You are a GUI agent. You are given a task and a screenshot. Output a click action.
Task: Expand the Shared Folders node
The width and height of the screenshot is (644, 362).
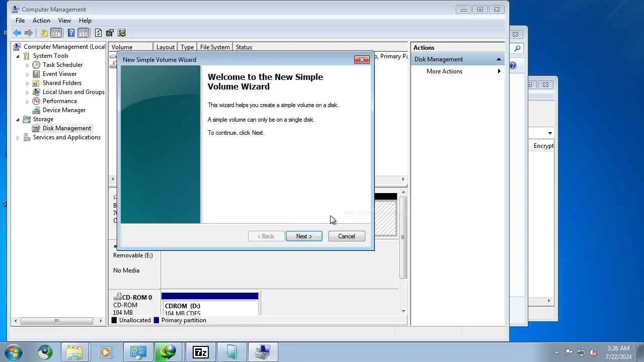pyautogui.click(x=28, y=83)
